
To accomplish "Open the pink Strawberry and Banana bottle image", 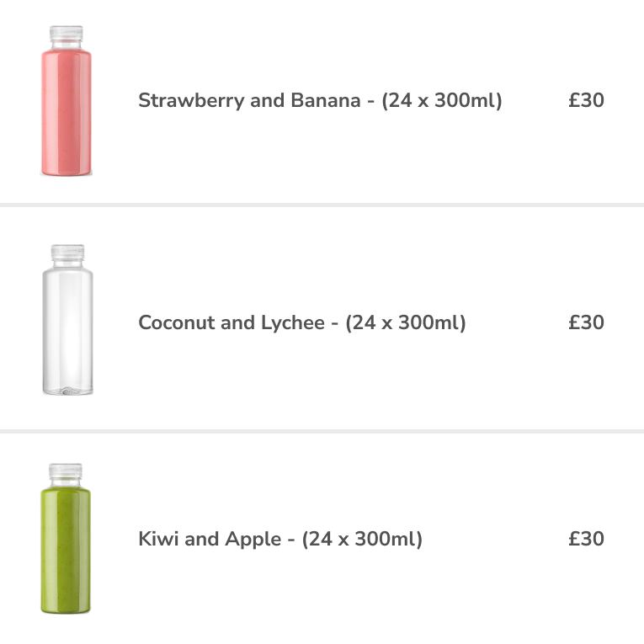I will click(x=67, y=101).
